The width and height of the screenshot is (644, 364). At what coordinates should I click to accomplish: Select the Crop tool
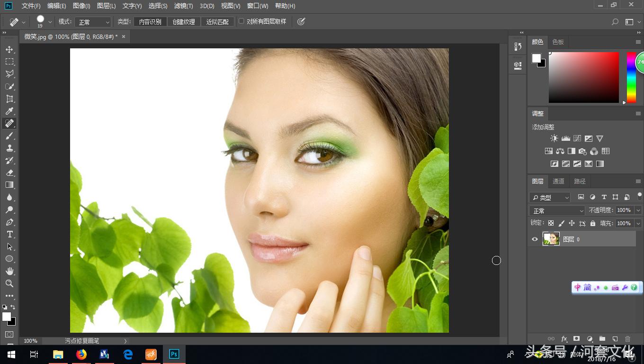point(9,99)
